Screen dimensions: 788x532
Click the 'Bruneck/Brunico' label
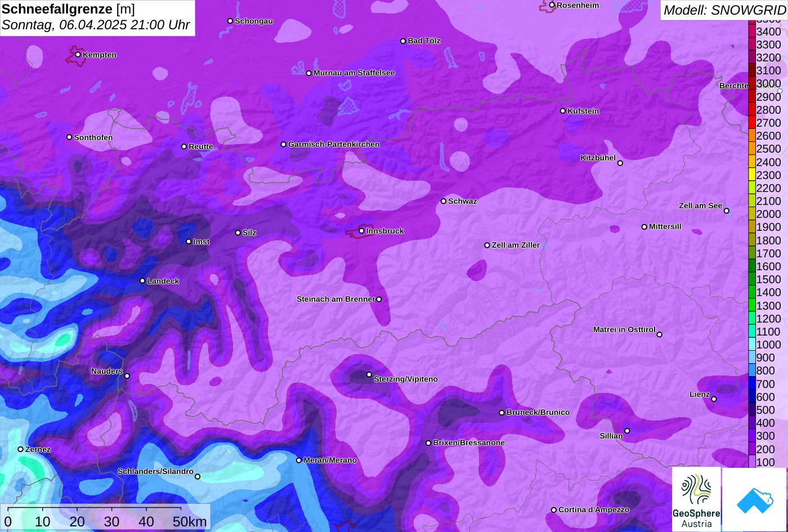tap(538, 413)
